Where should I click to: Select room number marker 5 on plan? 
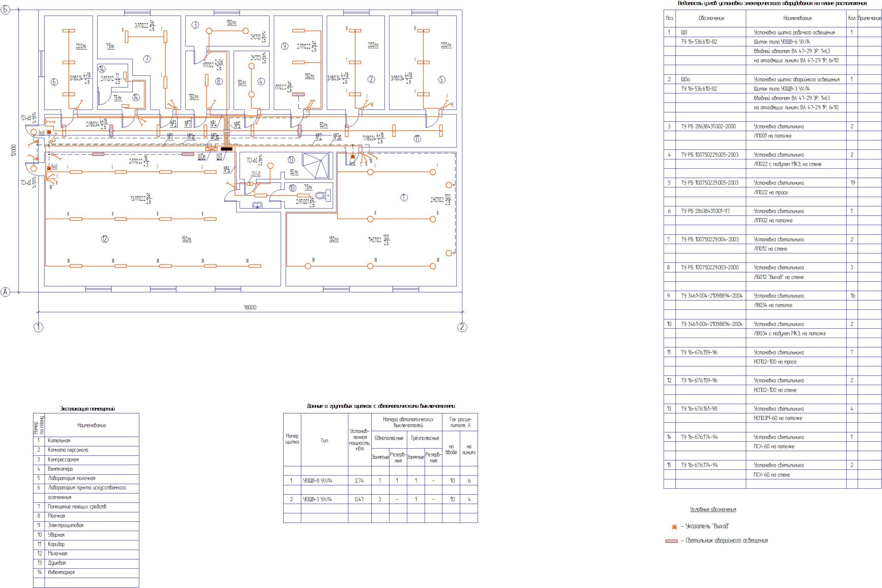click(x=442, y=80)
